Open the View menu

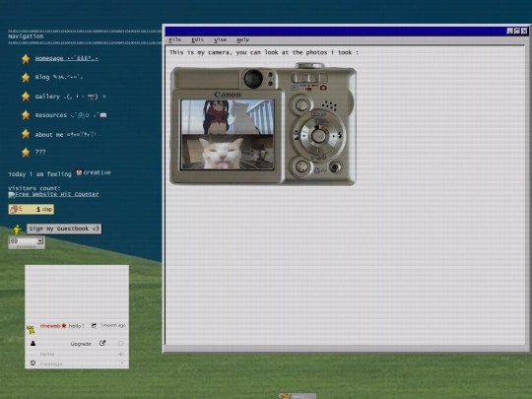point(221,39)
